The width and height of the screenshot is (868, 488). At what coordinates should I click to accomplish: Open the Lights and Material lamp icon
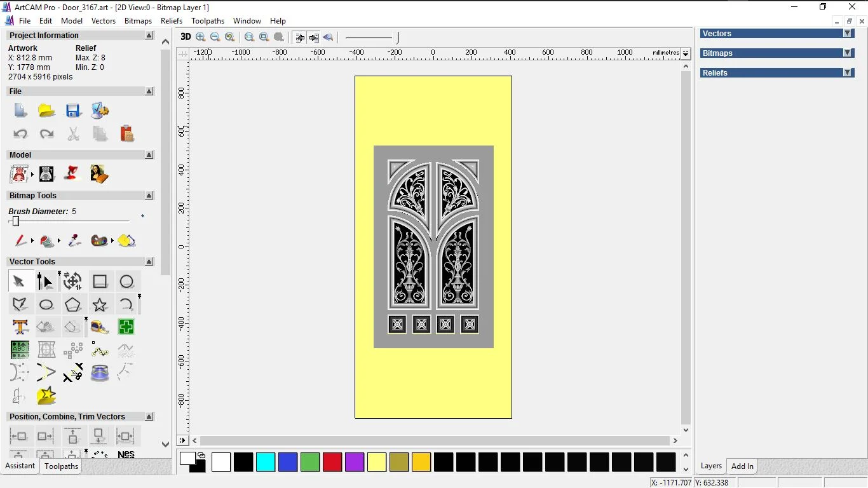pos(72,173)
